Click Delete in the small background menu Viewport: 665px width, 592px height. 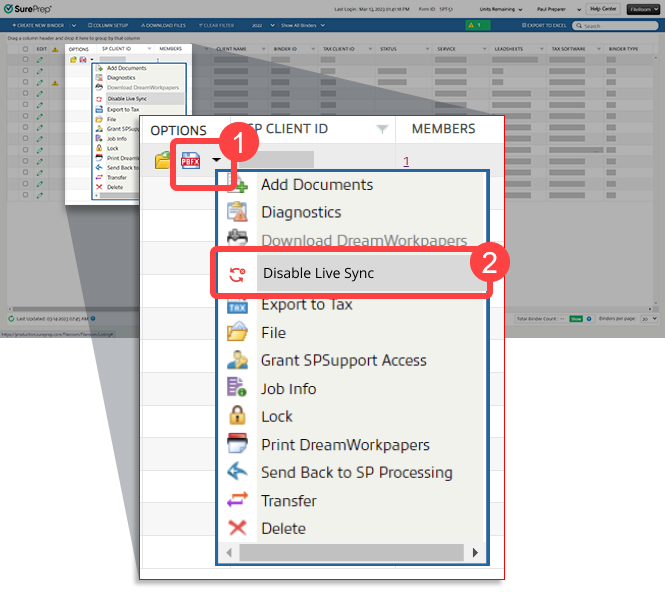[x=115, y=187]
